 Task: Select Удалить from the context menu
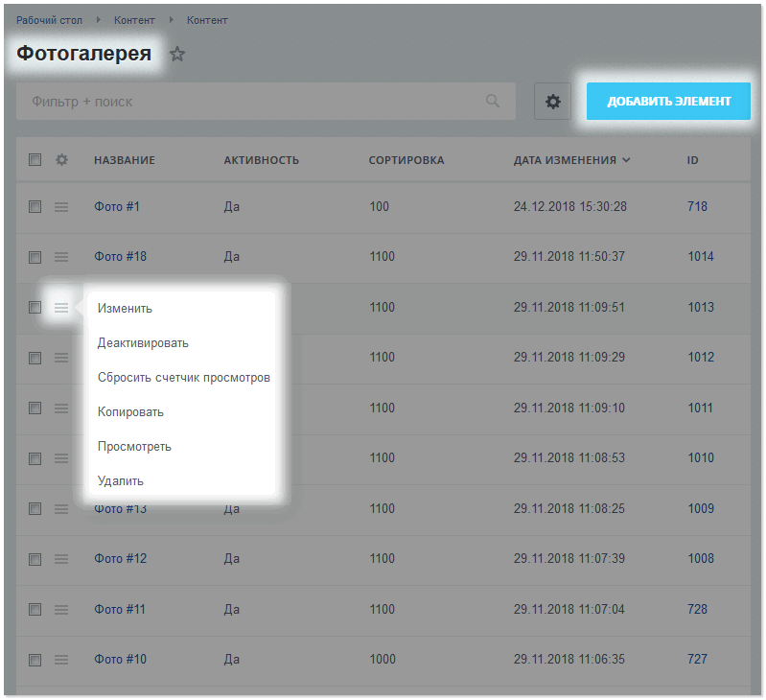point(121,480)
